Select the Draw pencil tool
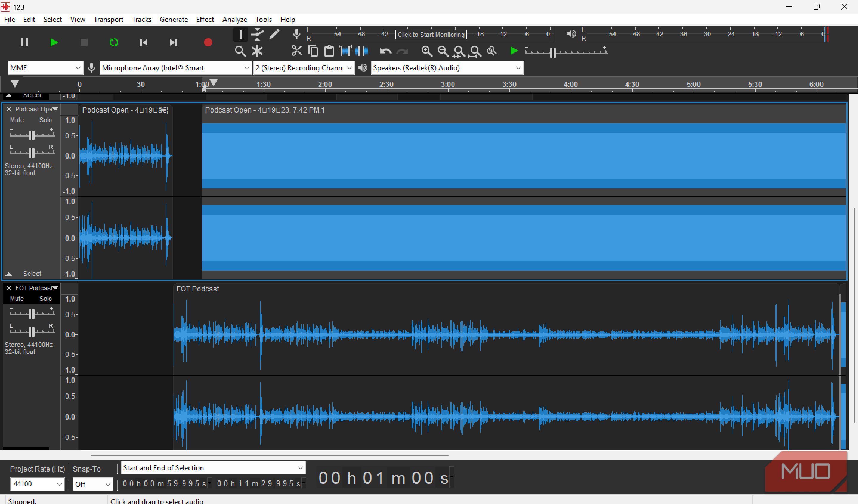858x504 pixels. click(274, 34)
